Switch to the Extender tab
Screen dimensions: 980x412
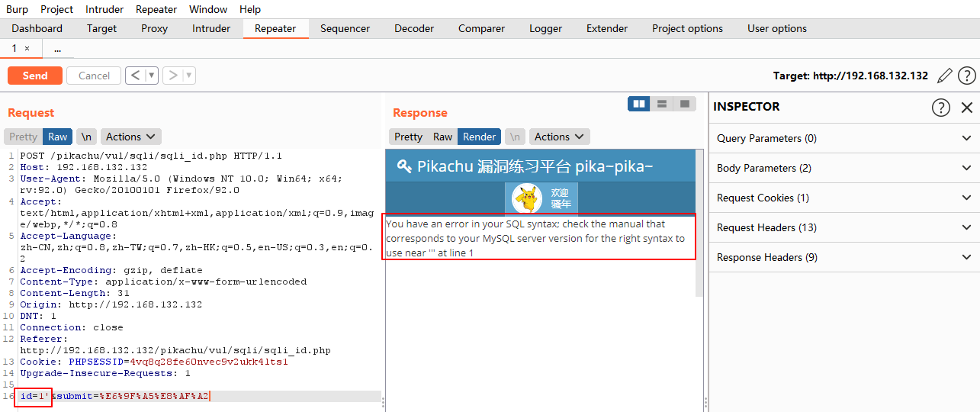pyautogui.click(x=607, y=28)
